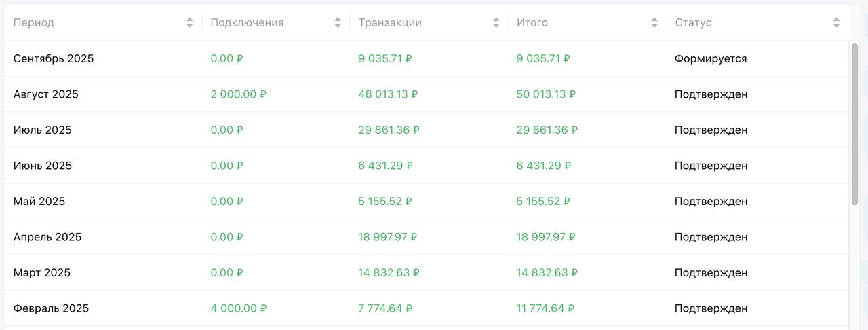This screenshot has width=868, height=330.
Task: Select the Июль 2025 row
Action: click(43, 130)
